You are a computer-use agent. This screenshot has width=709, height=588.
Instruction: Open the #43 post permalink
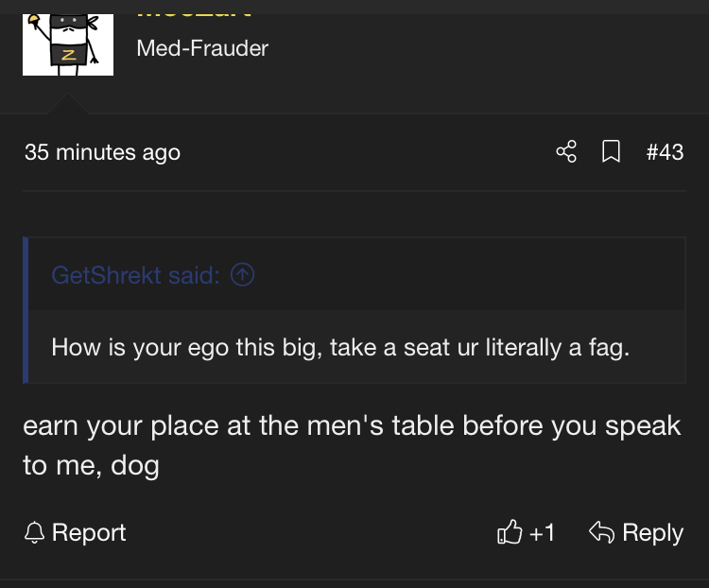pyautogui.click(x=665, y=151)
